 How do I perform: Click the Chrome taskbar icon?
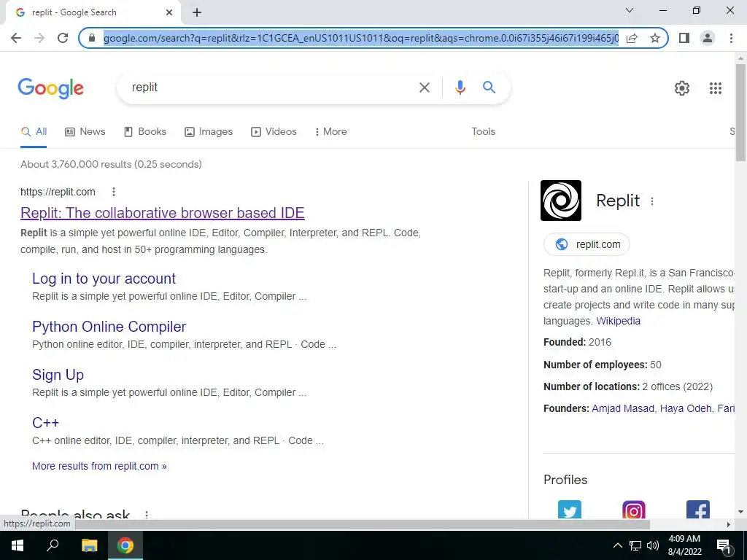point(125,545)
